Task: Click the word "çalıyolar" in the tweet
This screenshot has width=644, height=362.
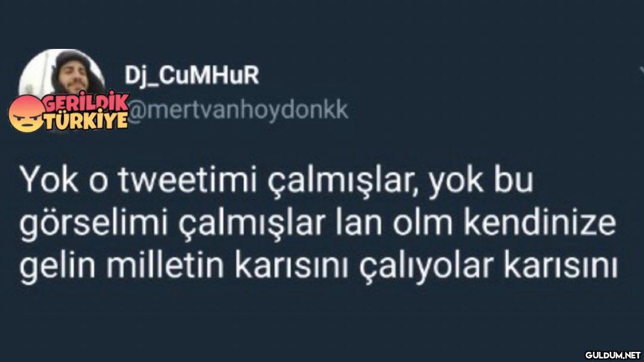Action: click(426, 268)
